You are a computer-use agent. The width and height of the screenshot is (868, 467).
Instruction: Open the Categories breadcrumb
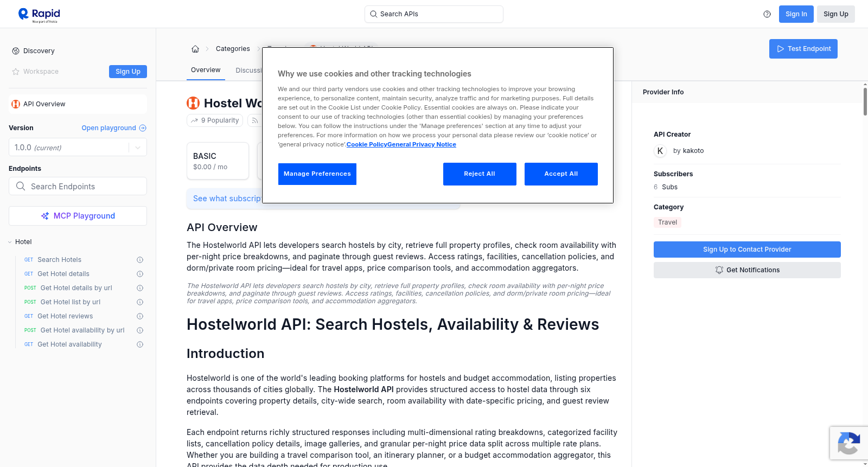(x=233, y=49)
